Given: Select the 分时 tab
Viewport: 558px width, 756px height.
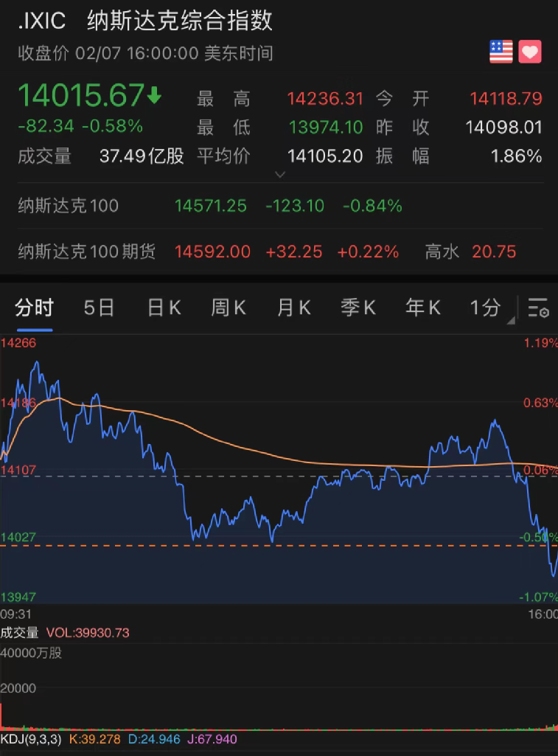Looking at the screenshot, I should [x=34, y=308].
